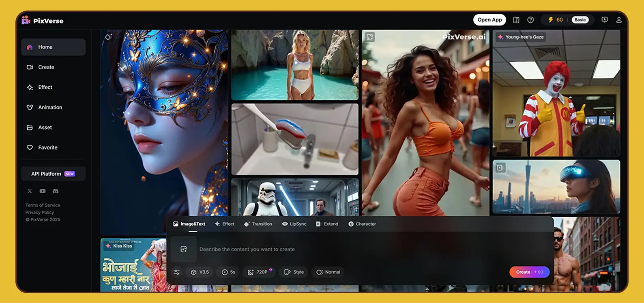This screenshot has height=303, width=644.
Task: Switch to the Character tab
Action: [362, 224]
